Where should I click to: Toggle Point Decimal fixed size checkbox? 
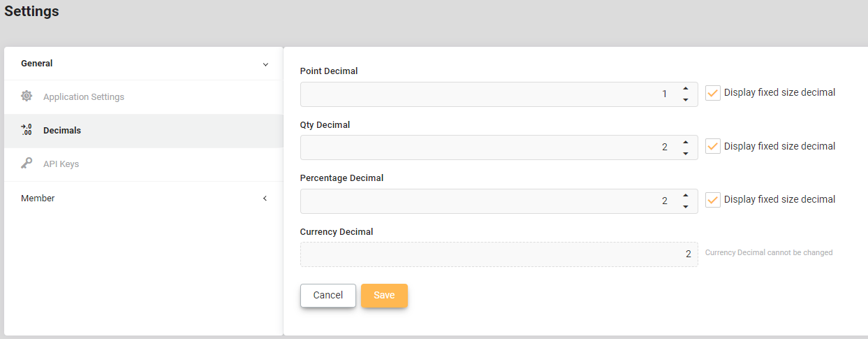713,93
